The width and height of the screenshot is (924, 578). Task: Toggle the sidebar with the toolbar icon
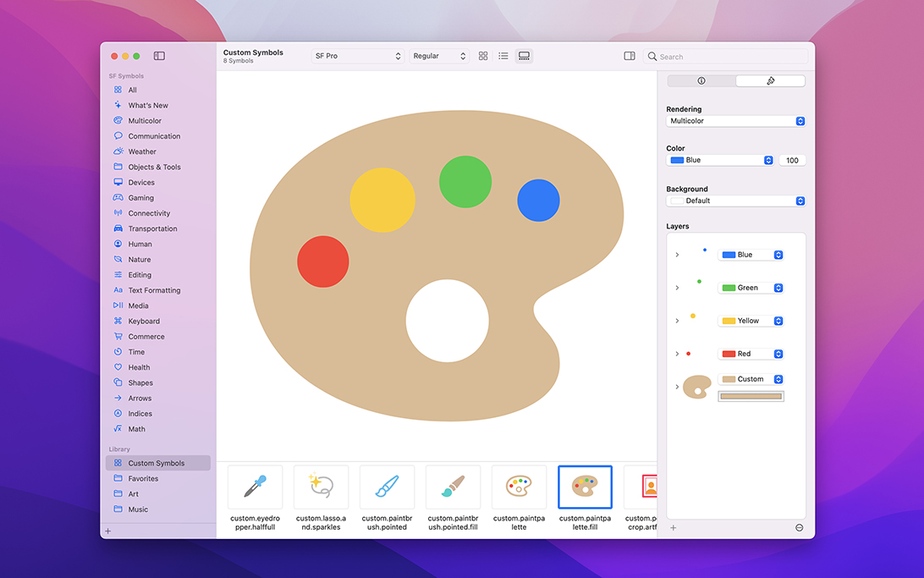(159, 56)
